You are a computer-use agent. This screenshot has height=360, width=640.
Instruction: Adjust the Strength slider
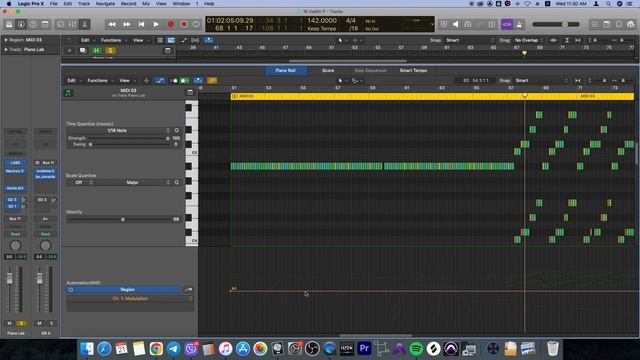pyautogui.click(x=129, y=138)
